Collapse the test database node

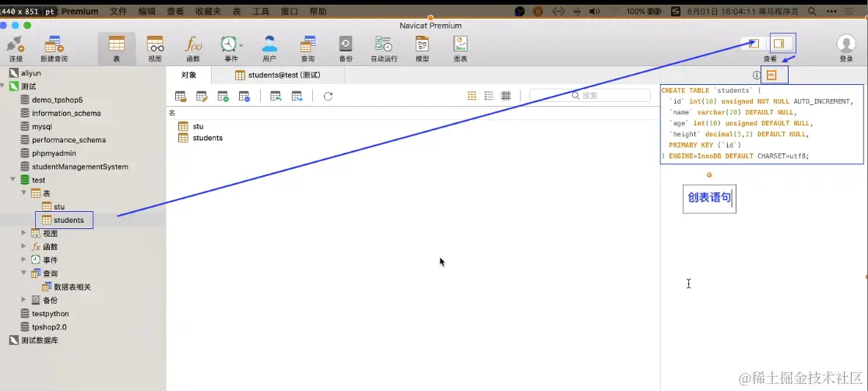pyautogui.click(x=12, y=180)
